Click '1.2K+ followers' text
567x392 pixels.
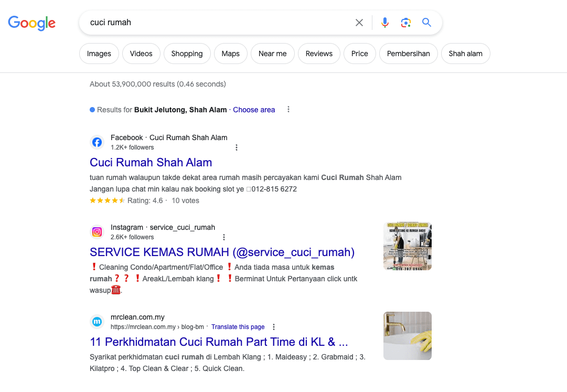point(132,147)
